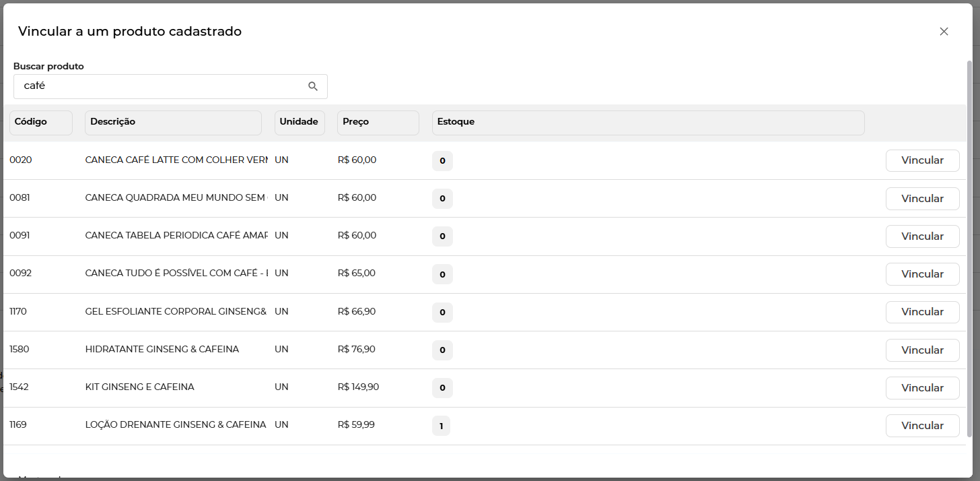980x481 pixels.
Task: Sort by Código column header
Action: point(40,123)
